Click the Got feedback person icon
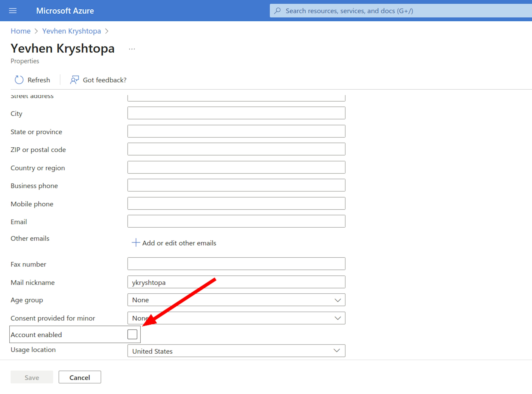Screen dimensions: 532x394 click(74, 80)
